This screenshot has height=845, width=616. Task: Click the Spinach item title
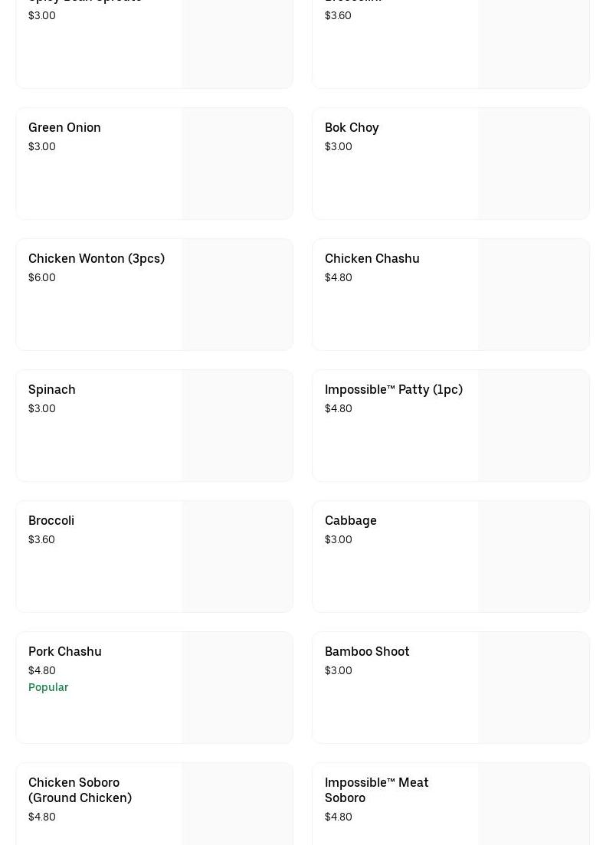tap(52, 389)
